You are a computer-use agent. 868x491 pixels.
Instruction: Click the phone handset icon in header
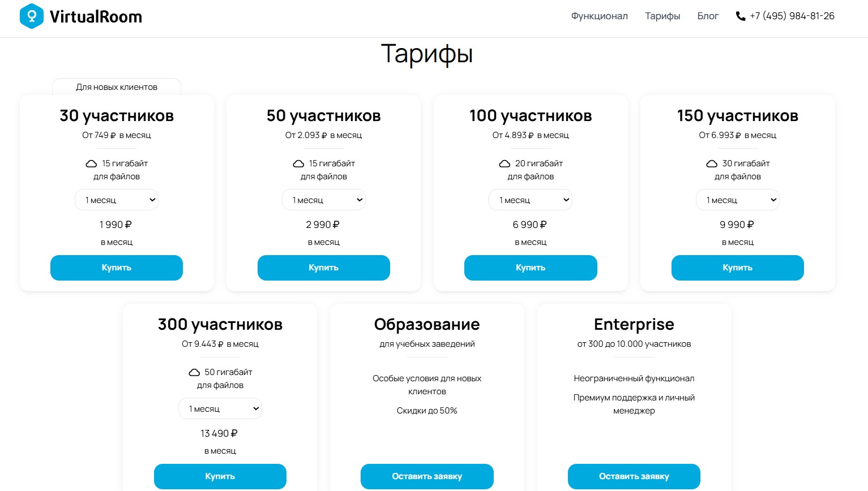[740, 16]
